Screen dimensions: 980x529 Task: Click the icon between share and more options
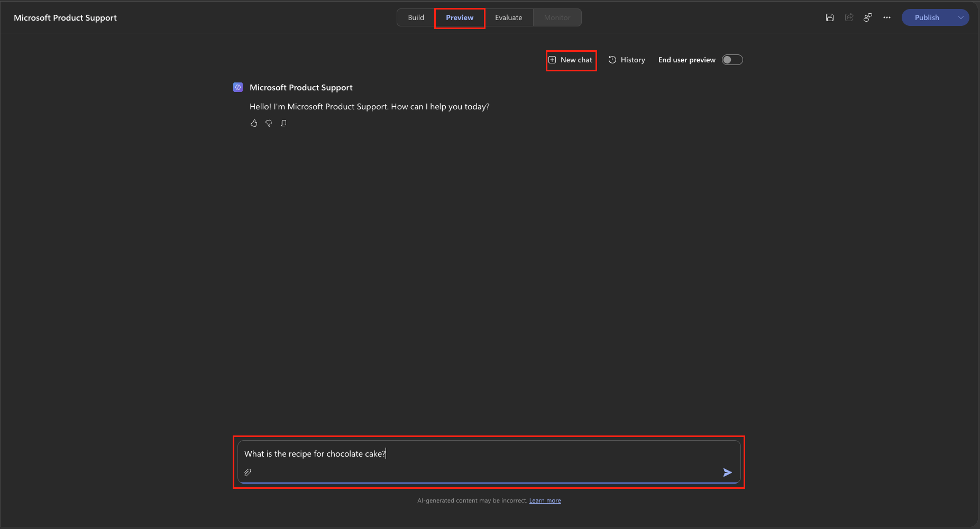868,17
